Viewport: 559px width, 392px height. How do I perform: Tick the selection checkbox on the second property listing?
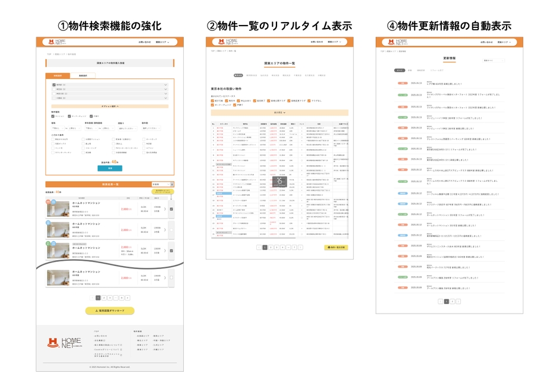[171, 230]
